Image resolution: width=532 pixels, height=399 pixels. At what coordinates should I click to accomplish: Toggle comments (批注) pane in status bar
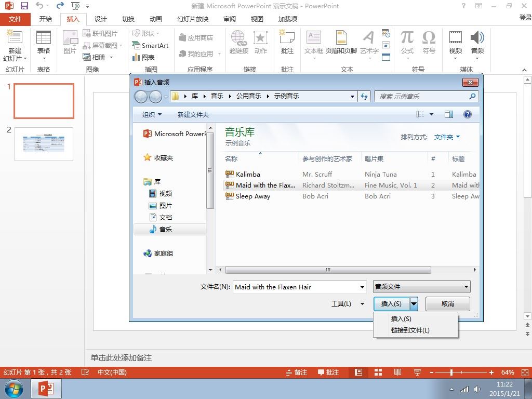pyautogui.click(x=328, y=372)
